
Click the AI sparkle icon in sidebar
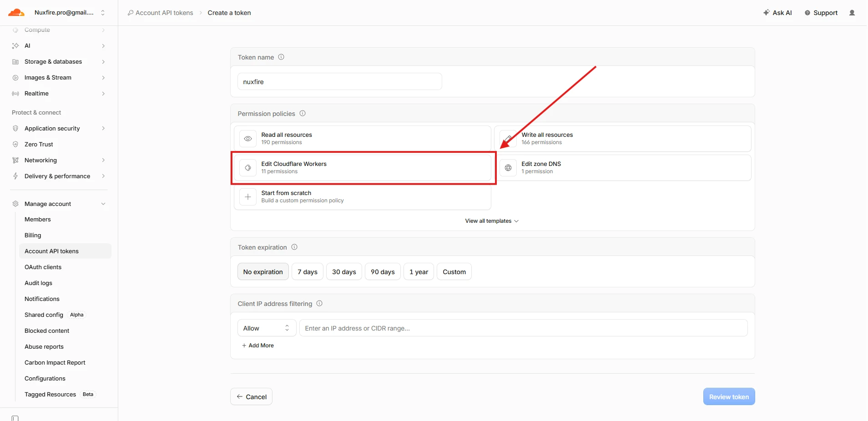pos(15,46)
